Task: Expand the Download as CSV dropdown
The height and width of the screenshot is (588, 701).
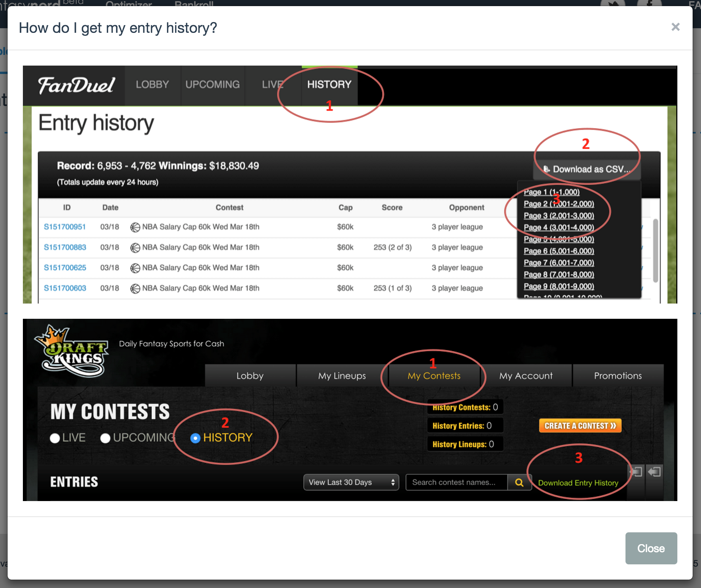Action: click(587, 169)
